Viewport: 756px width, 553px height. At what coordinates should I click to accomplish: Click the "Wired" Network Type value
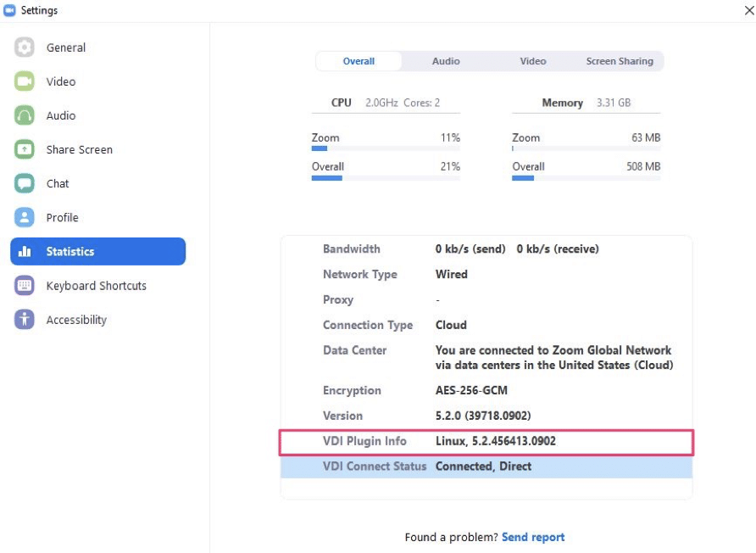[x=451, y=274]
